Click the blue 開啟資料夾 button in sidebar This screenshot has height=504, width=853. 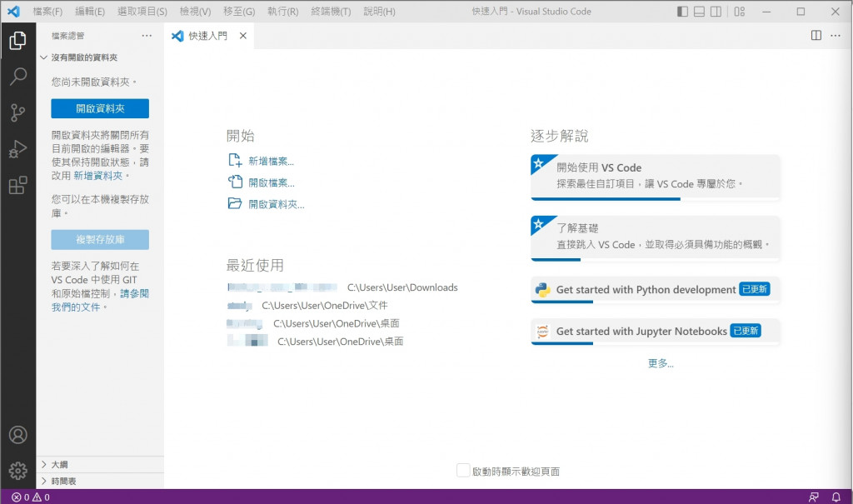click(x=100, y=108)
